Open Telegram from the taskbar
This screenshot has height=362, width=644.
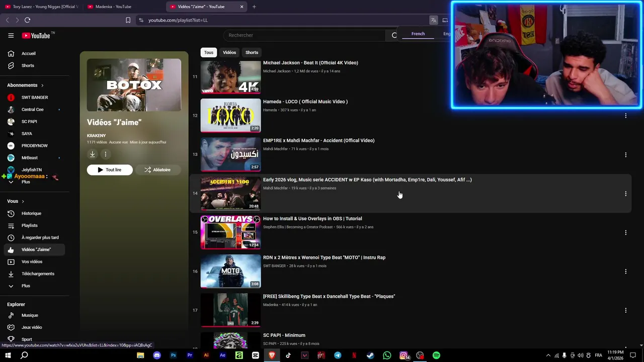point(338,355)
